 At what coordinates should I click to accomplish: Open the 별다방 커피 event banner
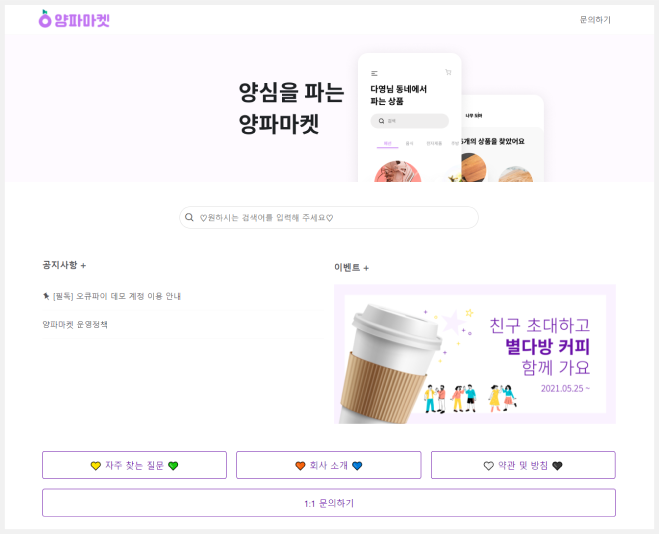475,354
